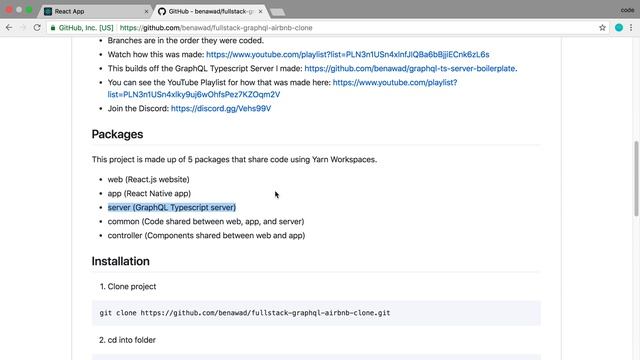Click the red window close button
Image resolution: width=640 pixels, height=360 pixels.
(x=9, y=9)
